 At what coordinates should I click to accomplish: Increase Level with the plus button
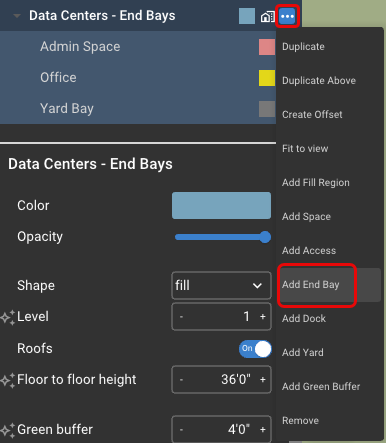[263, 317]
